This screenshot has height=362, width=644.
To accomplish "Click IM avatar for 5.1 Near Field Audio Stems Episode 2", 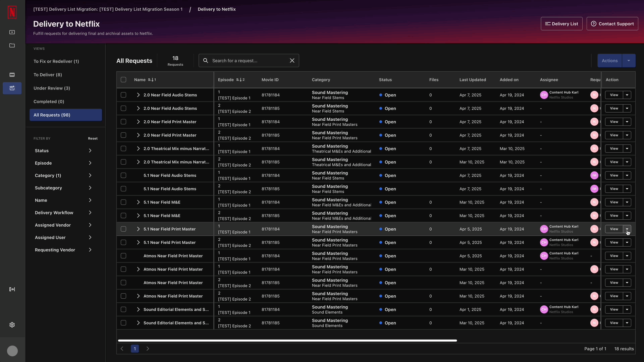I will tap(594, 189).
